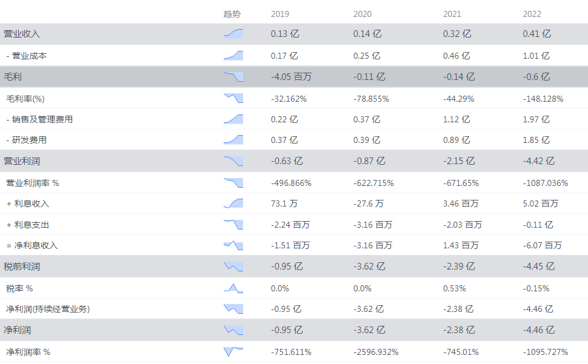
Task: Click the 营业利润 trend sparkline
Action: 233,161
